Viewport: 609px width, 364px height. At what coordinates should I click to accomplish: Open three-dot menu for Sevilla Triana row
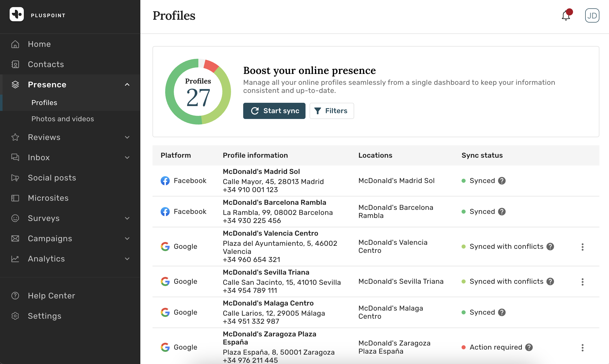(x=582, y=282)
